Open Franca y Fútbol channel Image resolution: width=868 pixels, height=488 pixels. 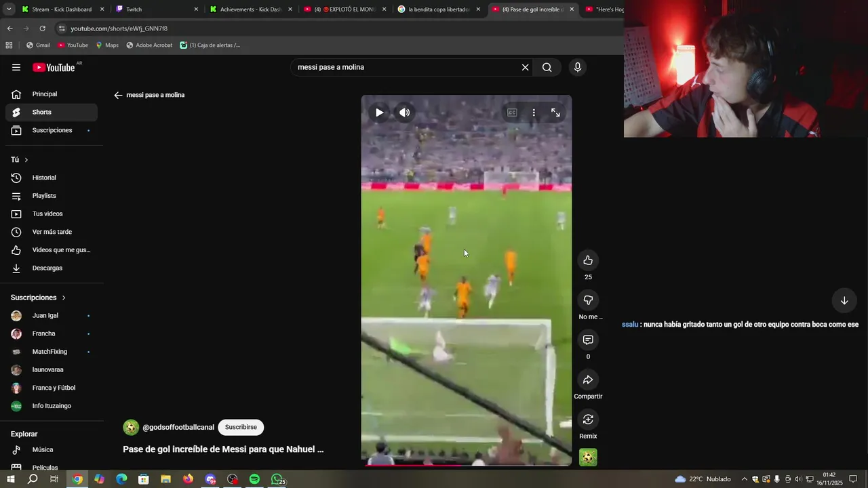click(x=52, y=388)
